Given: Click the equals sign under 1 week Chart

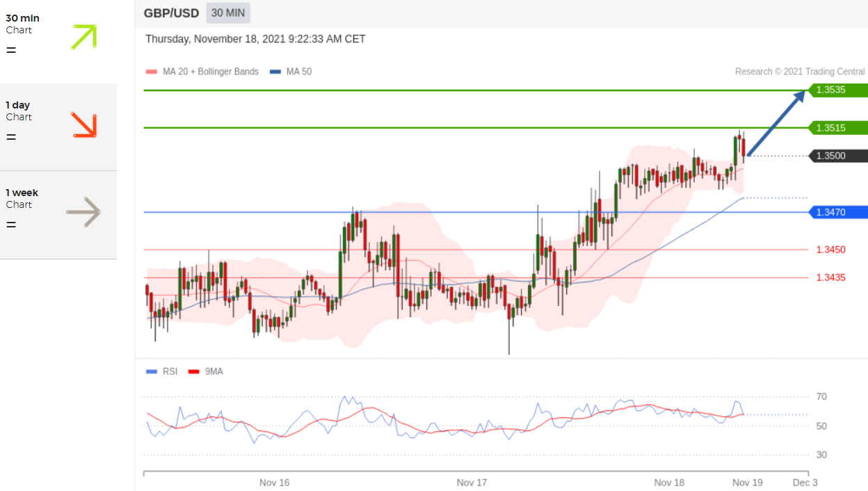Looking at the screenshot, I should [11, 225].
